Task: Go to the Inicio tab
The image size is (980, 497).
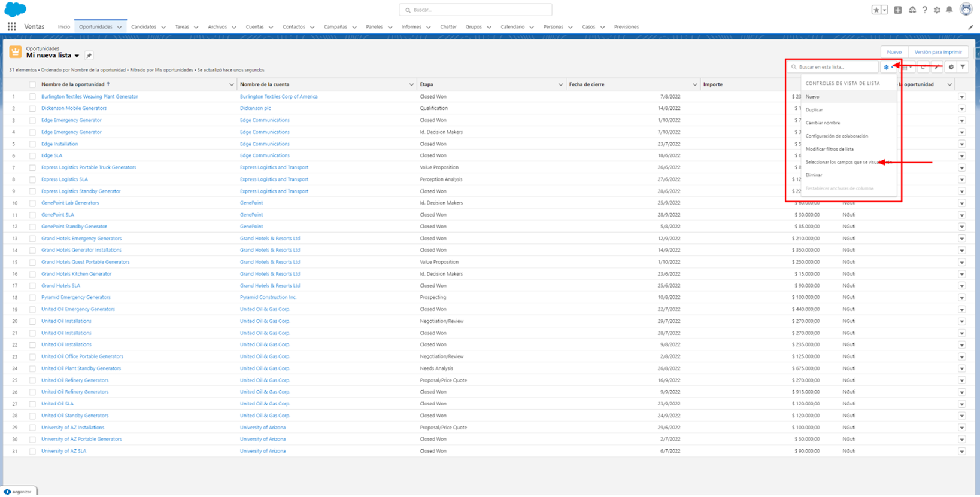Action: [x=64, y=27]
